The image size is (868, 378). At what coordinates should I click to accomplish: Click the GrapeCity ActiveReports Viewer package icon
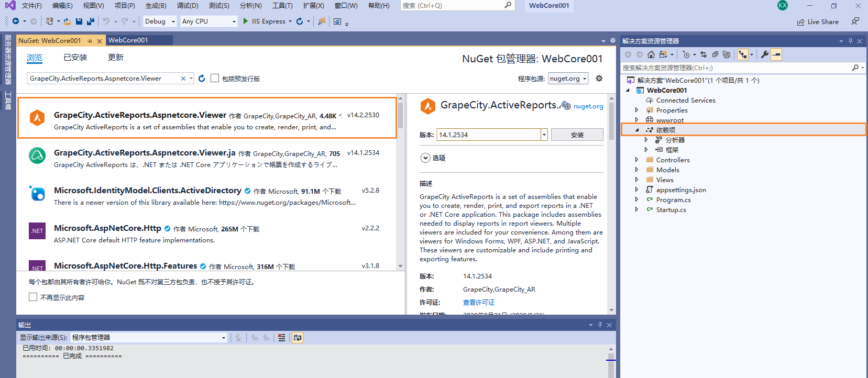pos(37,118)
